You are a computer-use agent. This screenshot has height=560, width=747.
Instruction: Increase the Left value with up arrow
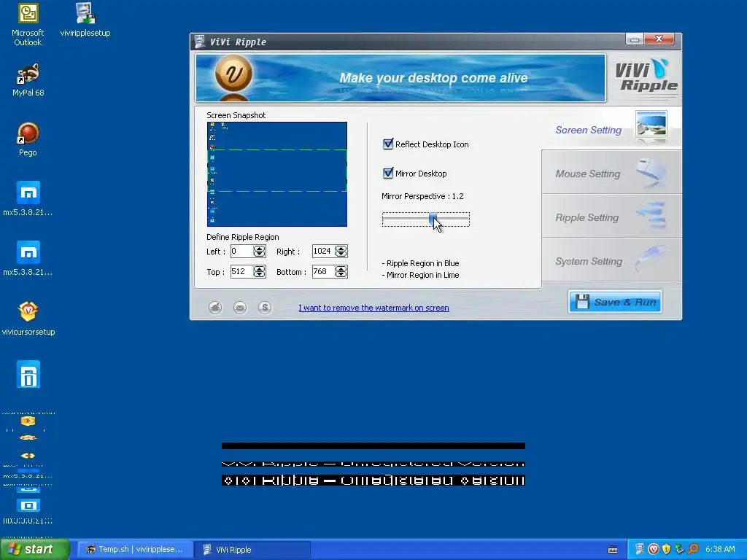[259, 248]
